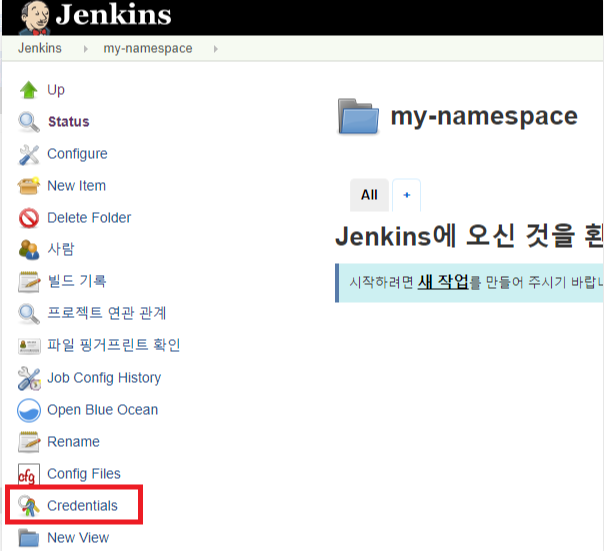Open the Config Files link
This screenshot has height=551, width=604.
pos(84,474)
